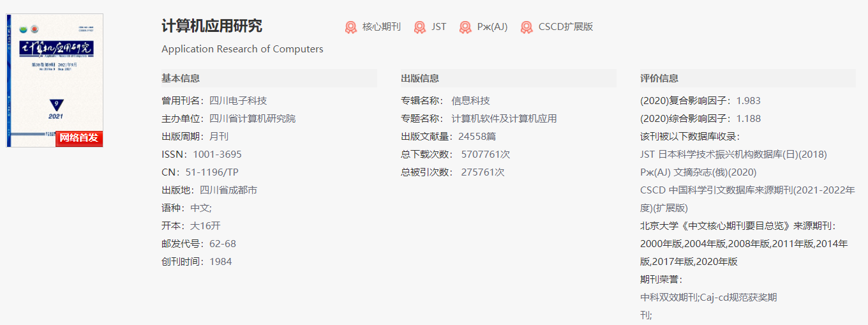868x325 pixels.
Task: Click the total citations 275761次
Action: point(483,172)
